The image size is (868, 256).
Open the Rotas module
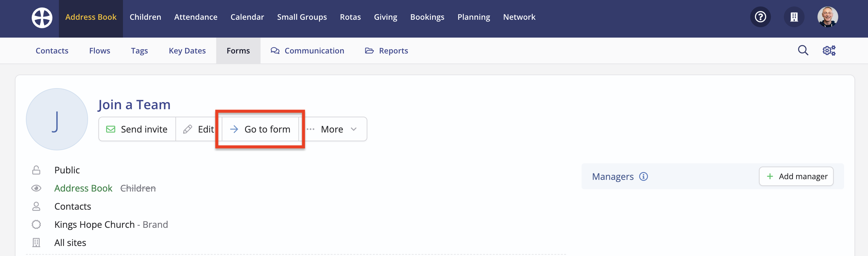click(x=350, y=17)
